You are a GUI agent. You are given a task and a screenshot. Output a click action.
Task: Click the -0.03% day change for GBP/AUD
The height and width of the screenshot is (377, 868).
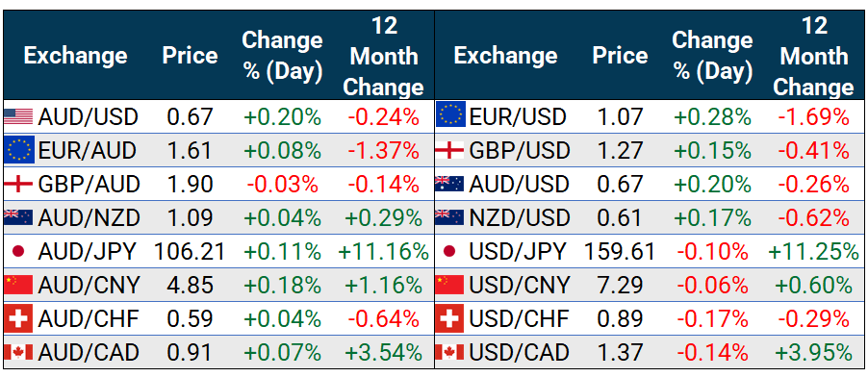pos(282,184)
